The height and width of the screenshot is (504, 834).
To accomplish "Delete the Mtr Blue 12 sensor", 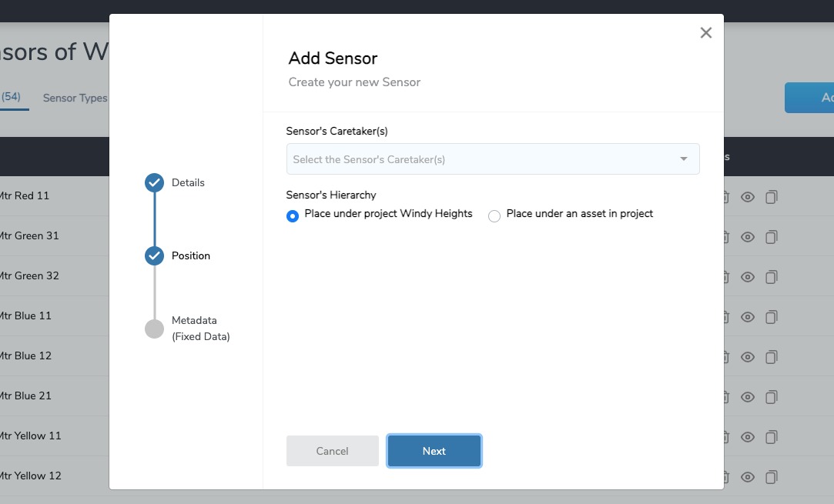I will (725, 356).
